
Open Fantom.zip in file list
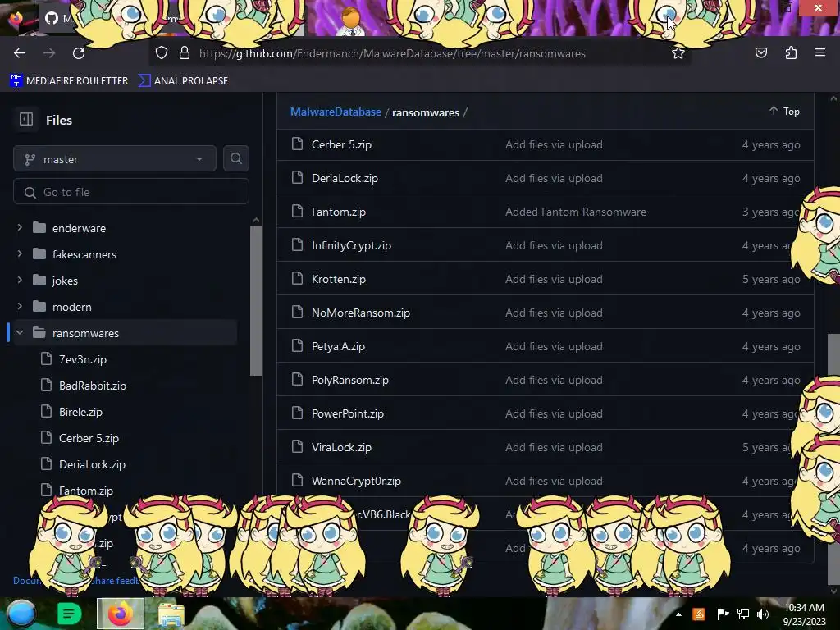pyautogui.click(x=339, y=212)
